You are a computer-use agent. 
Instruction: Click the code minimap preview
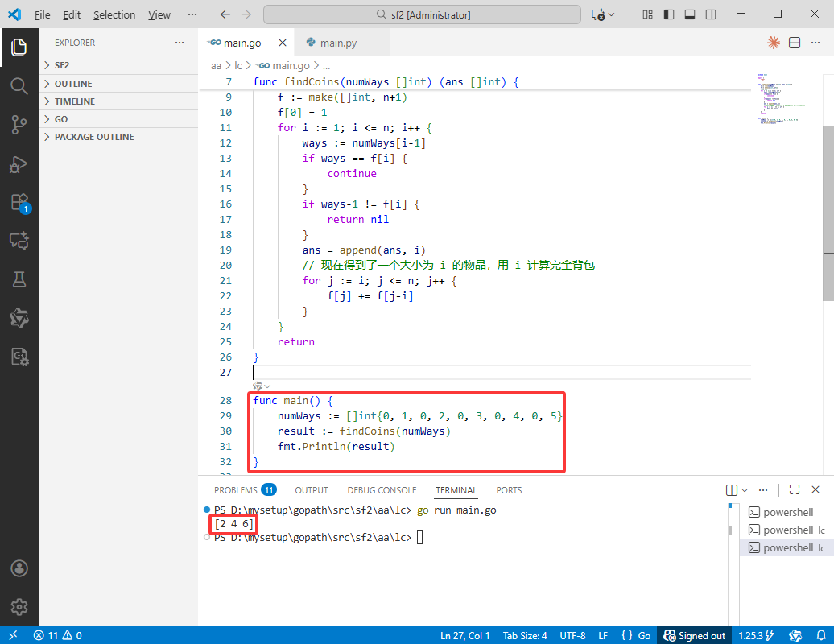tap(781, 99)
